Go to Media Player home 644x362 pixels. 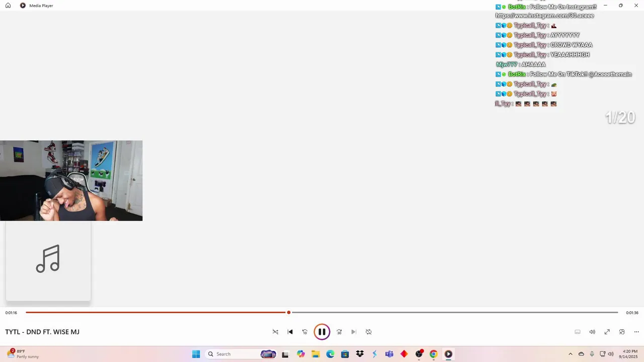pyautogui.click(x=8, y=6)
